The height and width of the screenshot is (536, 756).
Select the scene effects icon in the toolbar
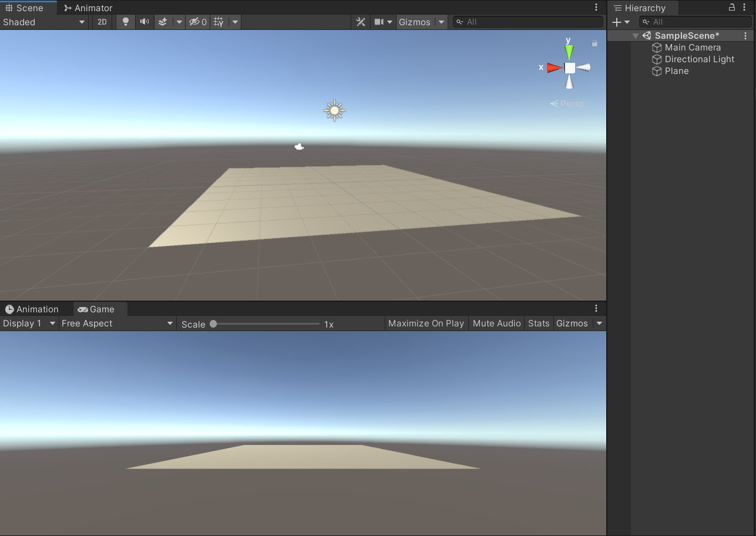(163, 22)
